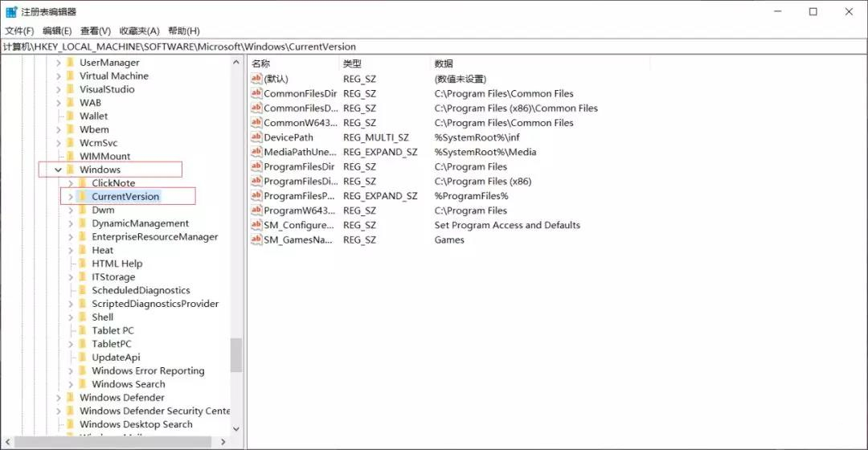This screenshot has height=450, width=868.
Task: Expand the CurrentVersion key
Action: 70,197
